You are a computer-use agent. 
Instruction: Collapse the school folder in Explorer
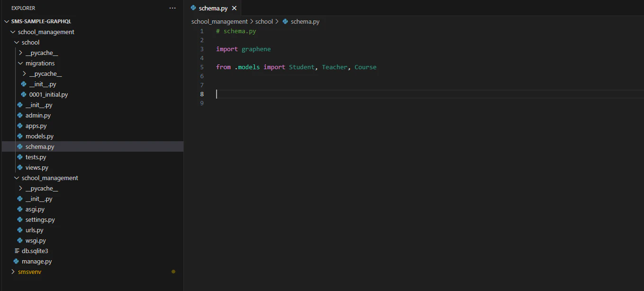[17, 42]
